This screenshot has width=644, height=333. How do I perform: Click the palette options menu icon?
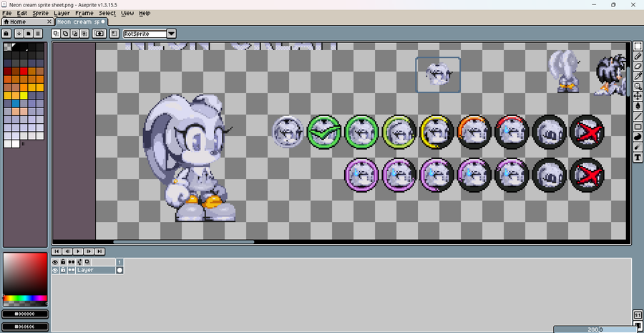coord(38,34)
